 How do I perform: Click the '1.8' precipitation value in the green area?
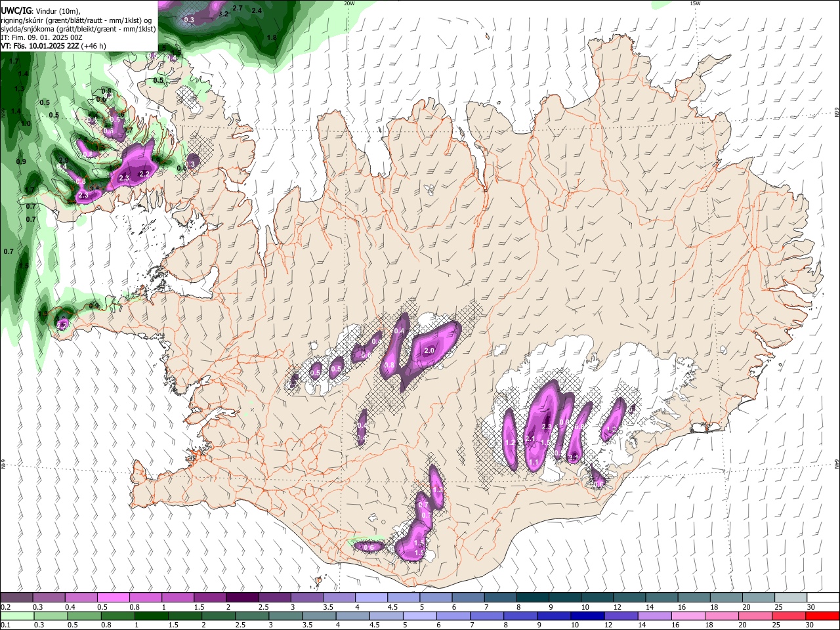pos(272,38)
